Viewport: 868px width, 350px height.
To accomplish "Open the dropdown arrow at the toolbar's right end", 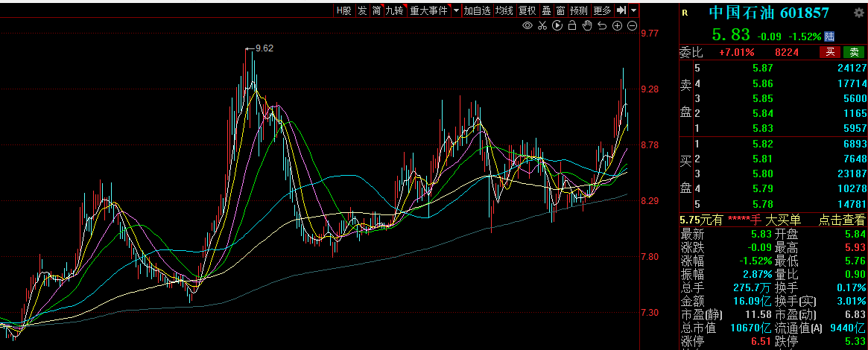I will pyautogui.click(x=634, y=10).
